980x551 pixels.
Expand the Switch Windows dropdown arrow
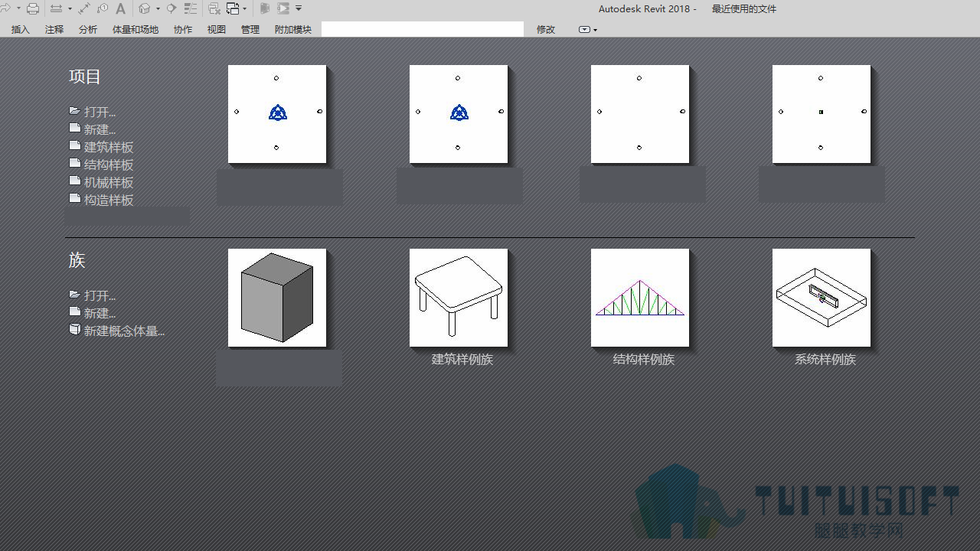click(245, 8)
